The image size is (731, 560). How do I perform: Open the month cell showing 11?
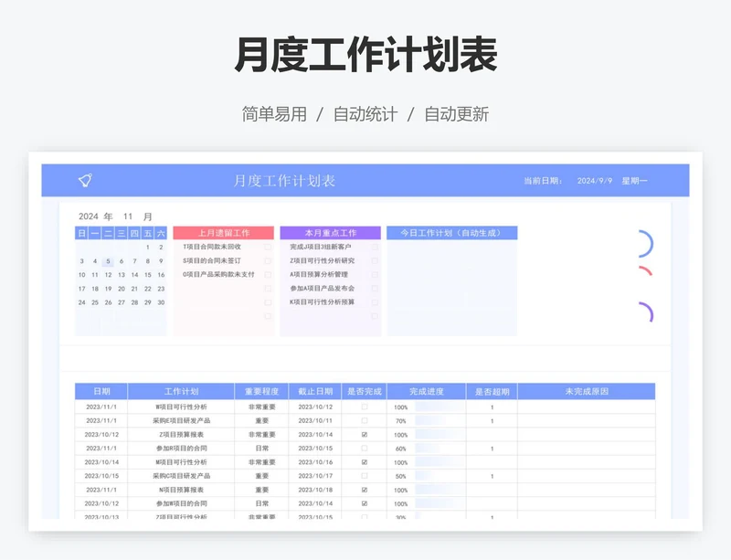129,217
